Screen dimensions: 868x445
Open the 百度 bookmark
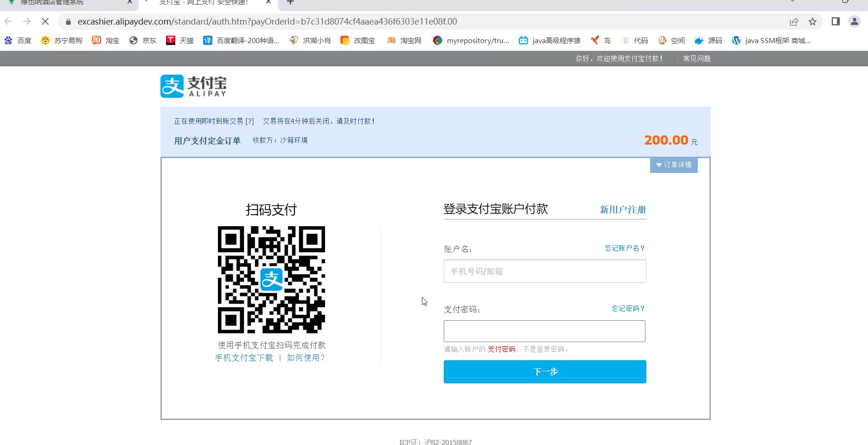[x=18, y=41]
